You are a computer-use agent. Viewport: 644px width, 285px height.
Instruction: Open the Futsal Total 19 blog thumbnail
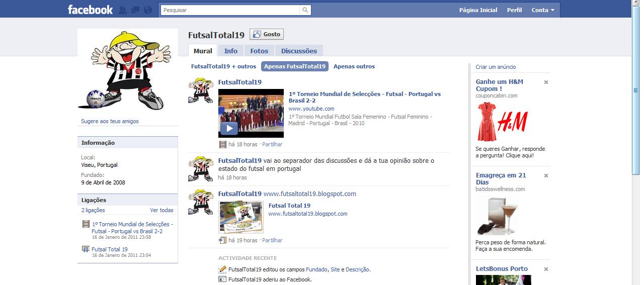tap(241, 217)
